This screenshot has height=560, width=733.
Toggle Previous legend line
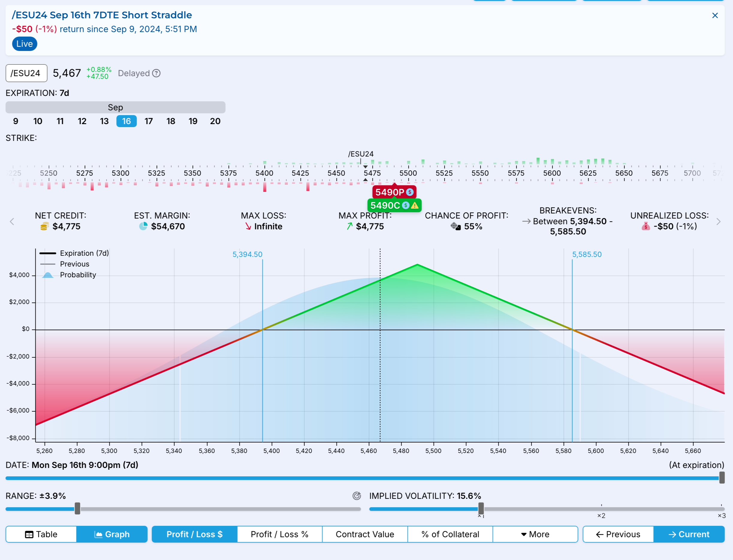[x=65, y=264]
